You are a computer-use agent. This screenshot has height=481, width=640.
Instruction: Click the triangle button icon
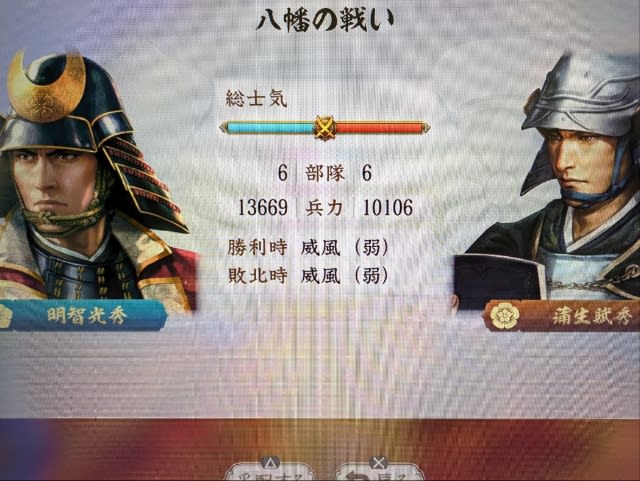click(271, 463)
